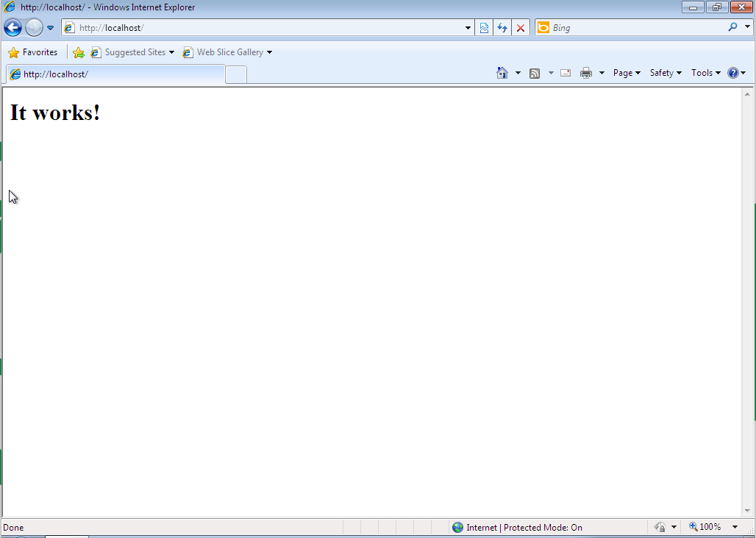756x538 pixels.
Task: Click the Refresh page icon
Action: [x=502, y=28]
